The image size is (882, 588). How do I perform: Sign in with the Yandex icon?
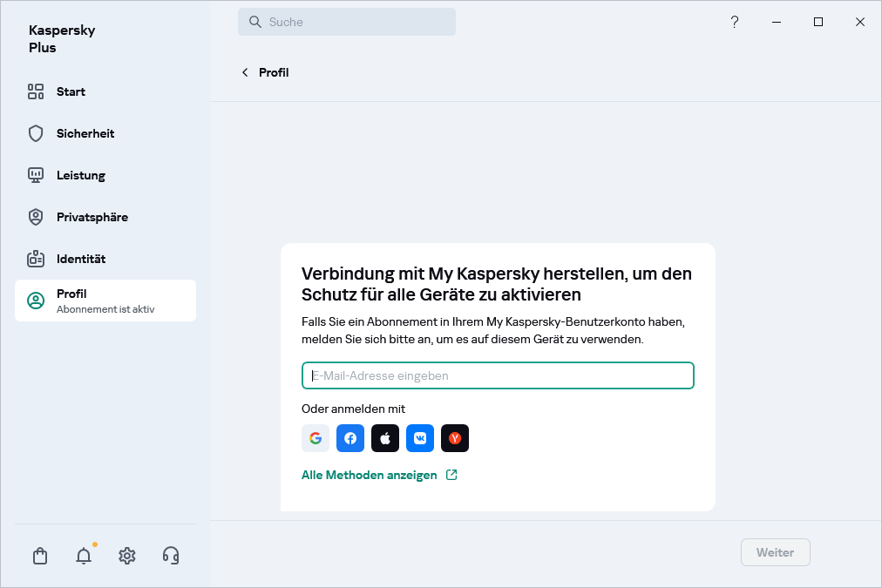454,438
